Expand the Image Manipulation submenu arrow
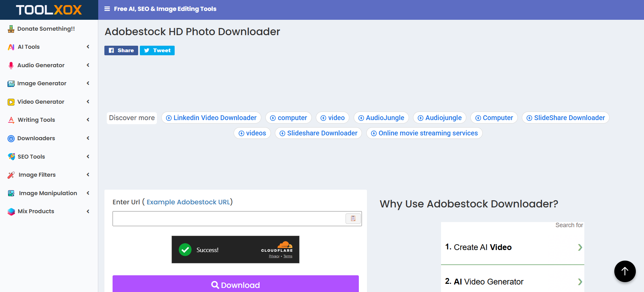The height and width of the screenshot is (292, 644). pos(88,193)
